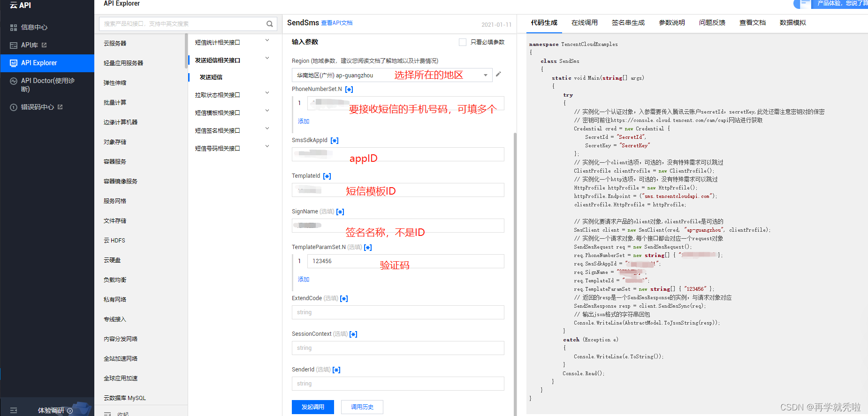
Task: Click TemplateParamSet.N info marker icon
Action: coord(368,247)
